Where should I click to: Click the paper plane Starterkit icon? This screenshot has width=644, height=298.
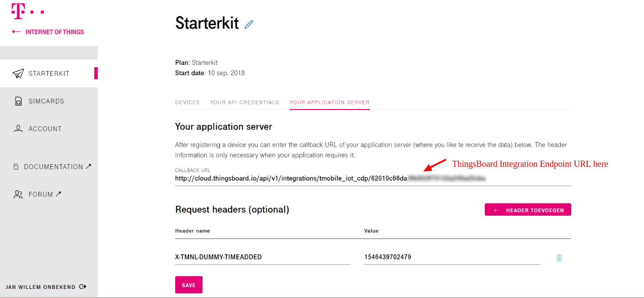tap(18, 73)
